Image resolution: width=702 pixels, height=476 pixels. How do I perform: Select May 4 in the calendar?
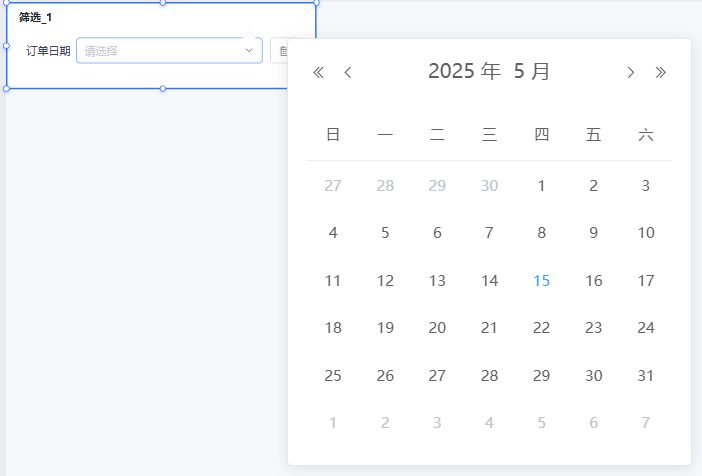pyautogui.click(x=333, y=233)
